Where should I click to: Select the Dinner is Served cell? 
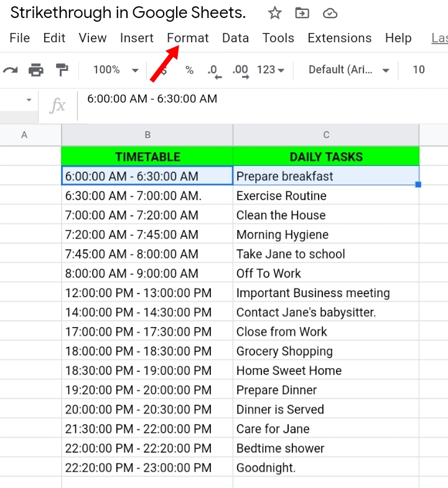(326, 409)
